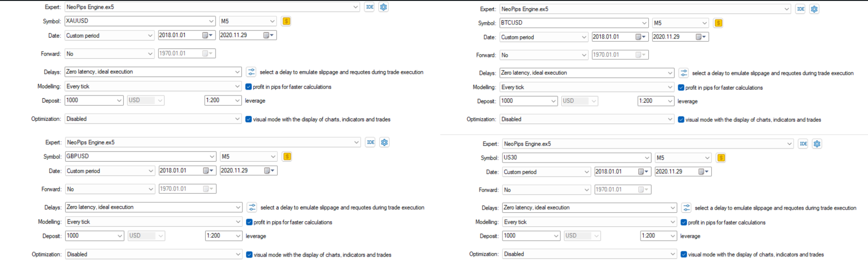
Task: Open start date calendar in XAUUSD panel
Action: coord(207,35)
